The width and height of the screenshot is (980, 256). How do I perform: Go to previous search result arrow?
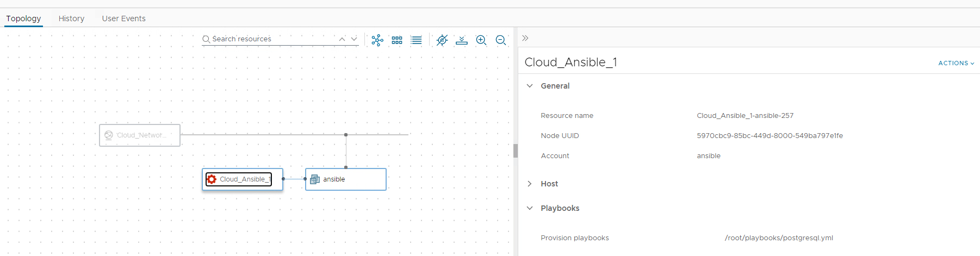[342, 39]
